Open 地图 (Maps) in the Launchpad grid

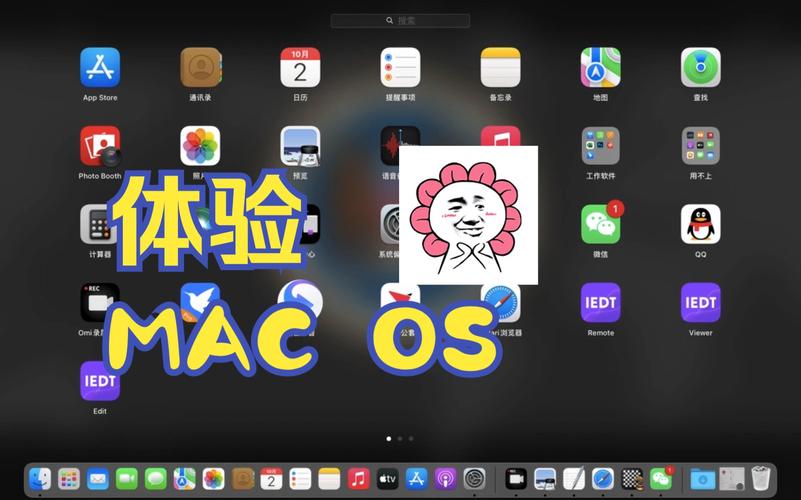pos(601,67)
